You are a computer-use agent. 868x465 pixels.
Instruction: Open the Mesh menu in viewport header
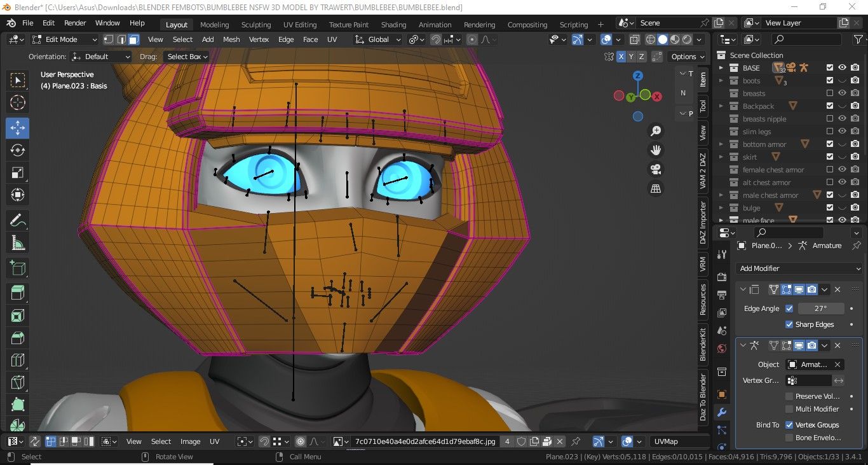click(x=231, y=39)
